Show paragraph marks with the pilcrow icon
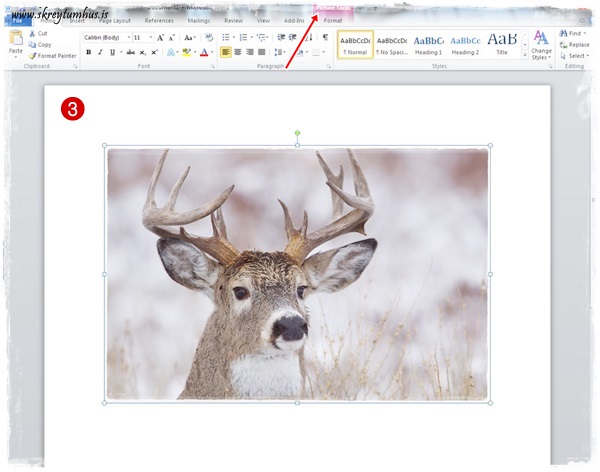The height and width of the screenshot is (472, 600). [325, 37]
